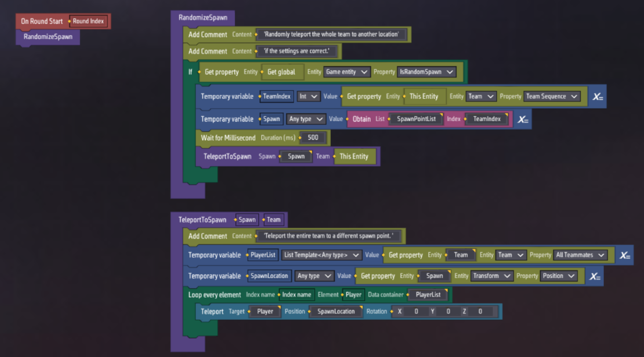Expand the Transform entity dropdown
The width and height of the screenshot is (644, 357).
tap(491, 276)
